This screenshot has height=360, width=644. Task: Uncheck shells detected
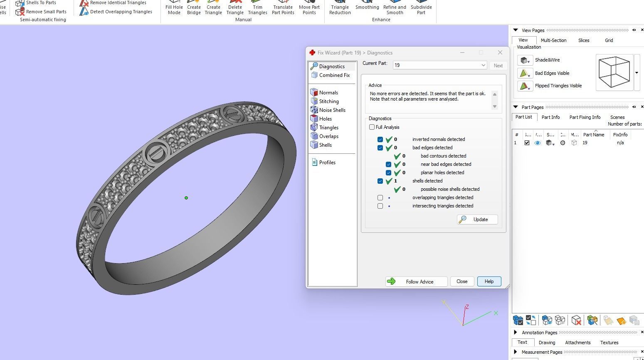point(380,181)
